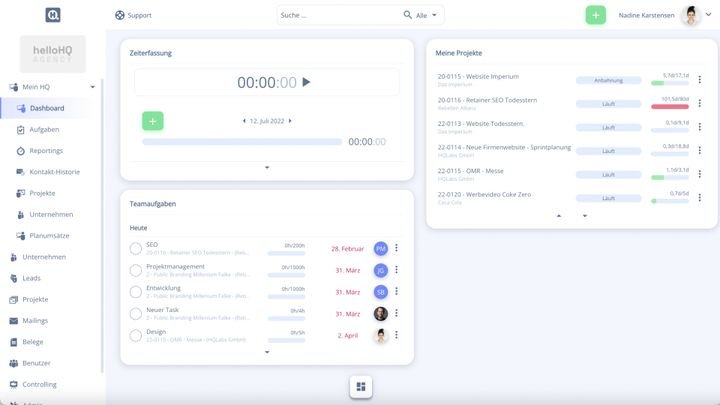The height and width of the screenshot is (405, 720).
Task: Expand the user menu chevron beside the avatar
Action: (709, 15)
